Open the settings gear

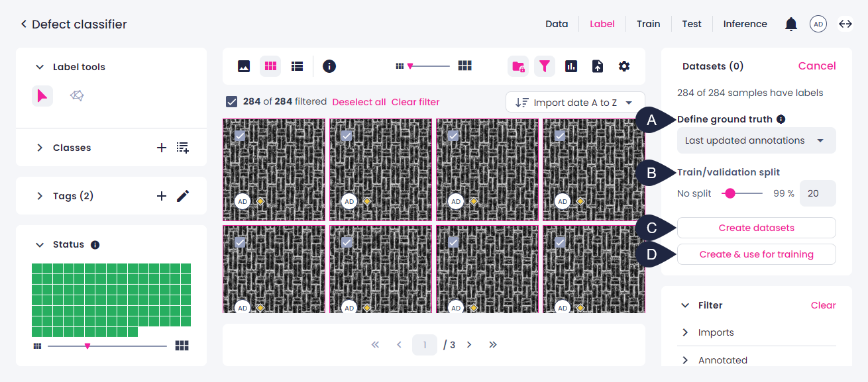(x=624, y=66)
